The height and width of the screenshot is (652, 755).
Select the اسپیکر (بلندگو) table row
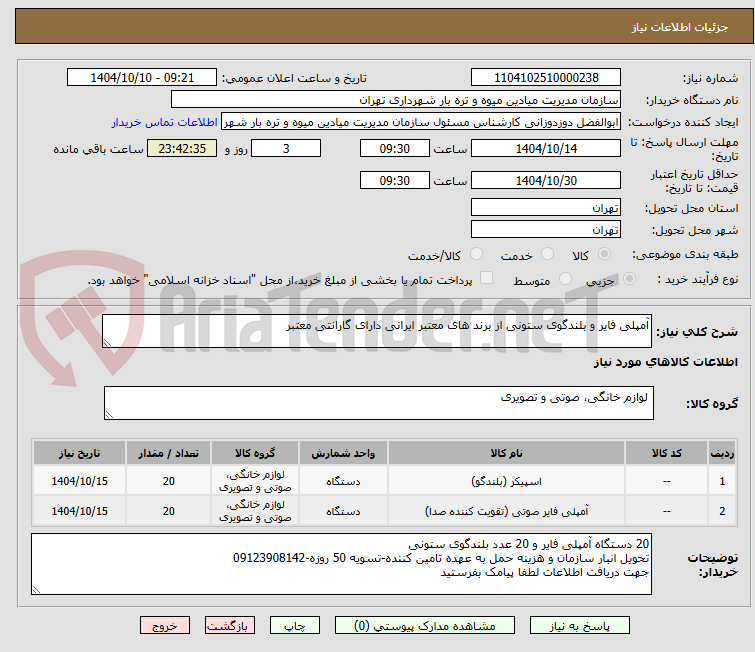pyautogui.click(x=384, y=481)
